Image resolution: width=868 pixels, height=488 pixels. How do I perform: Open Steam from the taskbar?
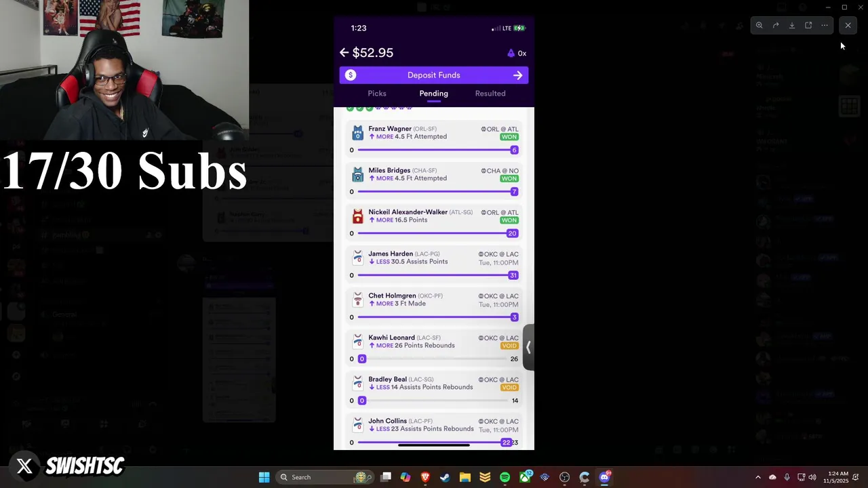pos(445,477)
